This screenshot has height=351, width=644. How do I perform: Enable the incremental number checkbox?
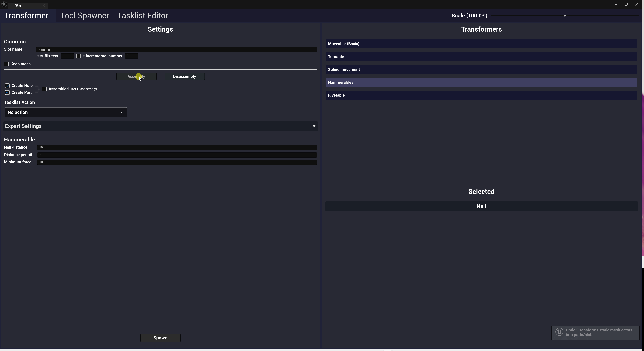pos(78,56)
